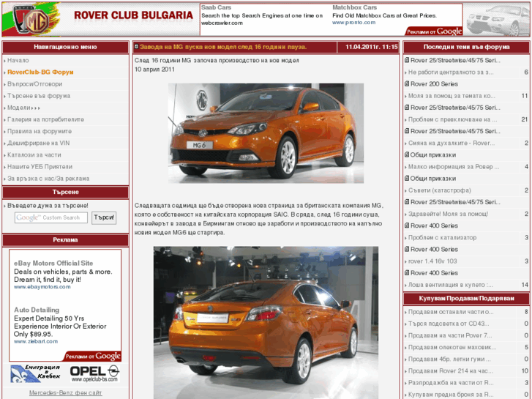The image size is (532, 399).
Task: Open listing Продавам останали части о...
Action: [x=451, y=312]
